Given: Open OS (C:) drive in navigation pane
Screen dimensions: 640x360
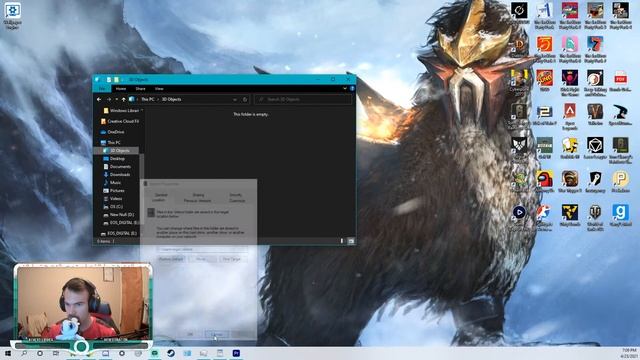Looking at the screenshot, I should (113, 207).
